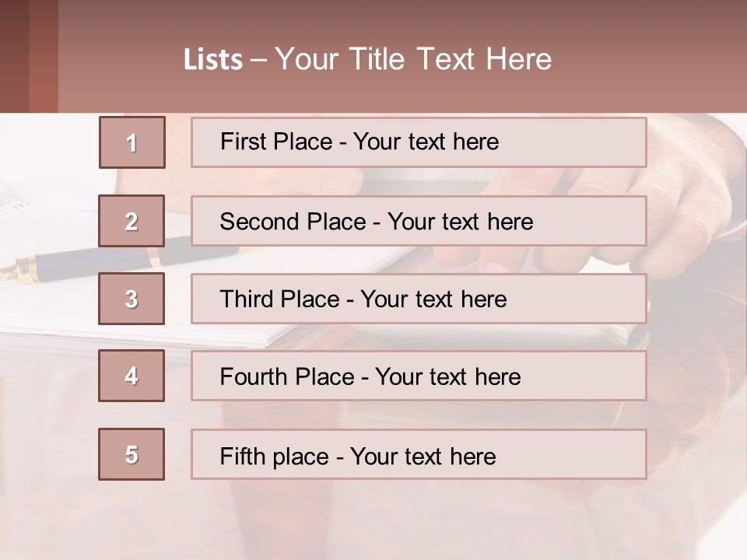Click the words 'Your text here' in row one
This screenshot has width=747, height=560.
click(x=426, y=142)
